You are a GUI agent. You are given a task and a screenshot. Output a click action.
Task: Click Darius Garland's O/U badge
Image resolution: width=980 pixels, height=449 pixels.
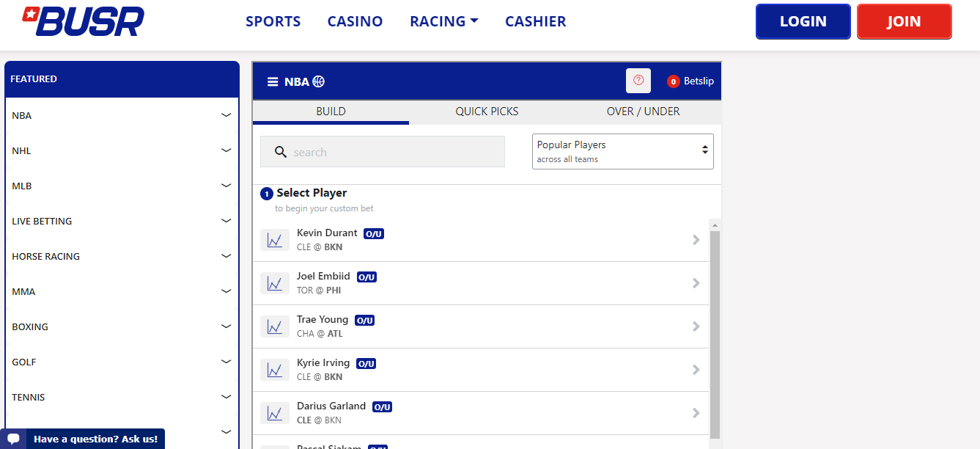382,407
